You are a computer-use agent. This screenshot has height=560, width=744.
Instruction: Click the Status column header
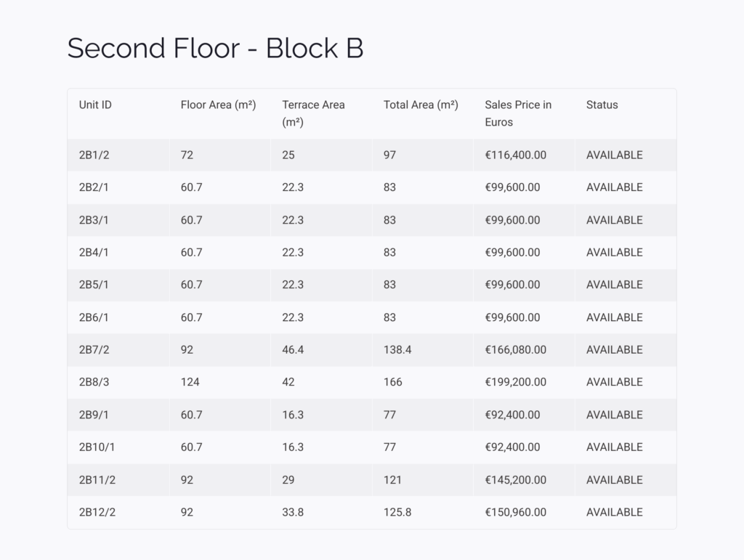[x=602, y=105]
